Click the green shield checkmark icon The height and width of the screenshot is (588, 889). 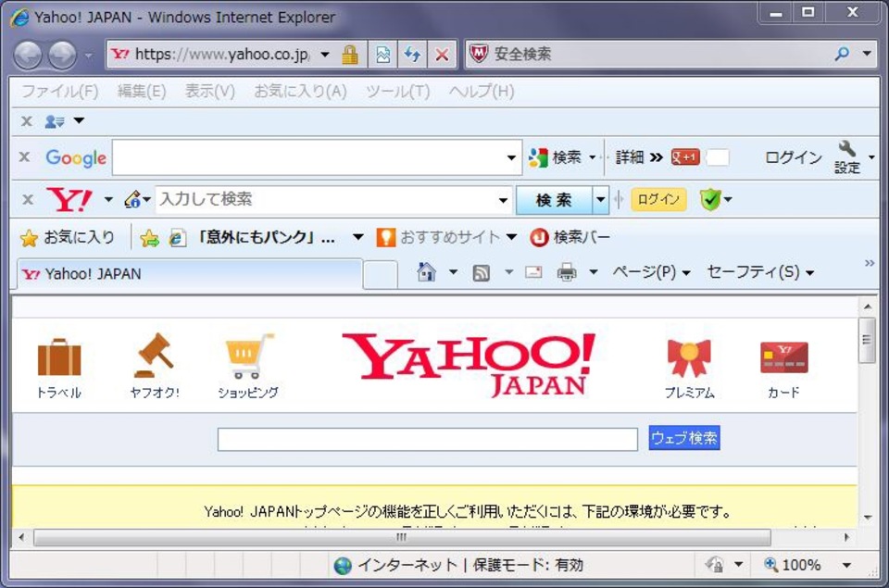point(710,200)
